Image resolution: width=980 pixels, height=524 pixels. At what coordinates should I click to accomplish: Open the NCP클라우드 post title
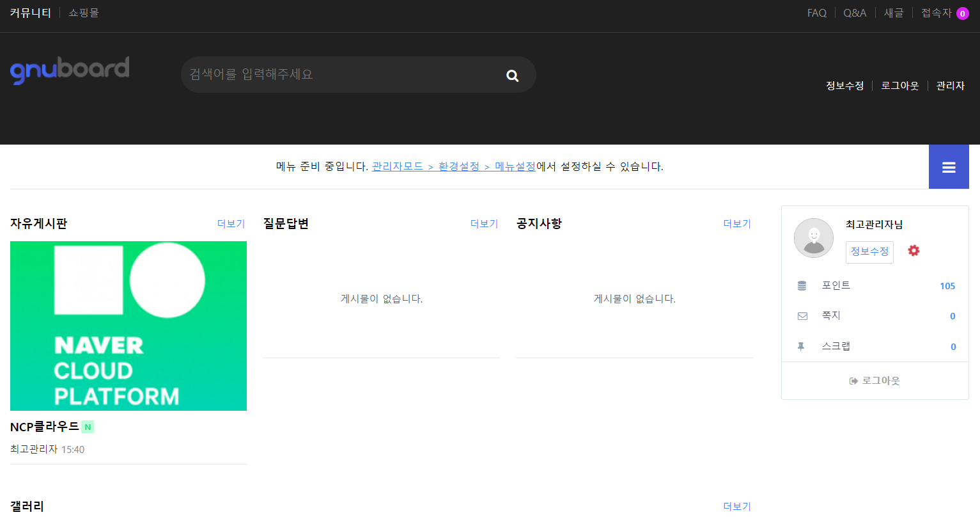coord(45,427)
